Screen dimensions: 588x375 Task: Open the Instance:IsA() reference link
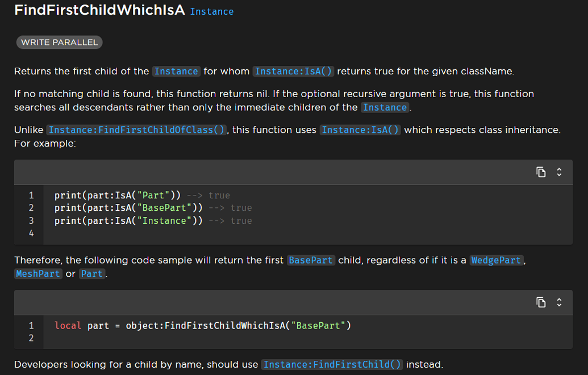pos(293,71)
